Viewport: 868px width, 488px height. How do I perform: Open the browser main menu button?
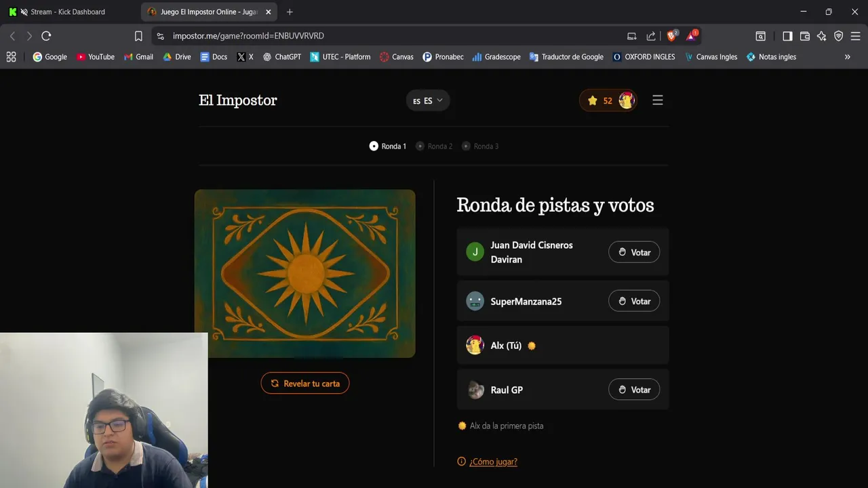(855, 36)
